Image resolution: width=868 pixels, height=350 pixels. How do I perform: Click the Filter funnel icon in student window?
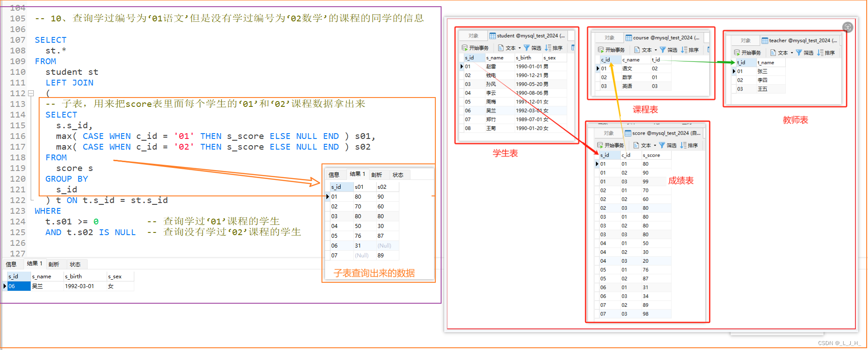(x=526, y=48)
